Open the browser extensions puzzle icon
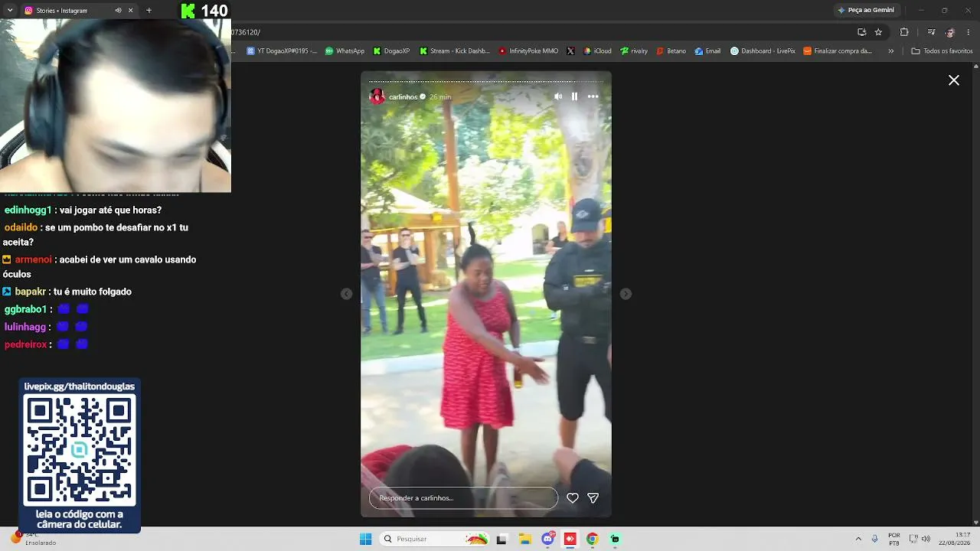The image size is (980, 551). (x=904, y=32)
